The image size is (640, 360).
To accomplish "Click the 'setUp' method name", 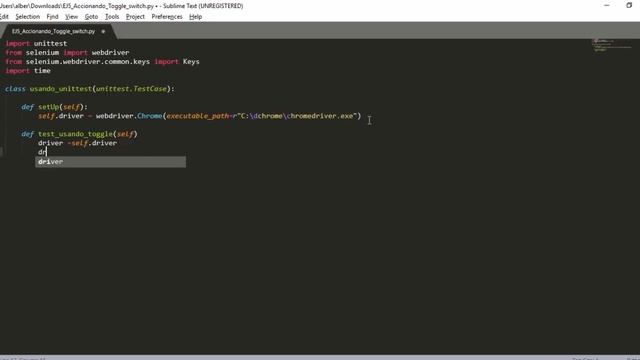I will (49, 107).
